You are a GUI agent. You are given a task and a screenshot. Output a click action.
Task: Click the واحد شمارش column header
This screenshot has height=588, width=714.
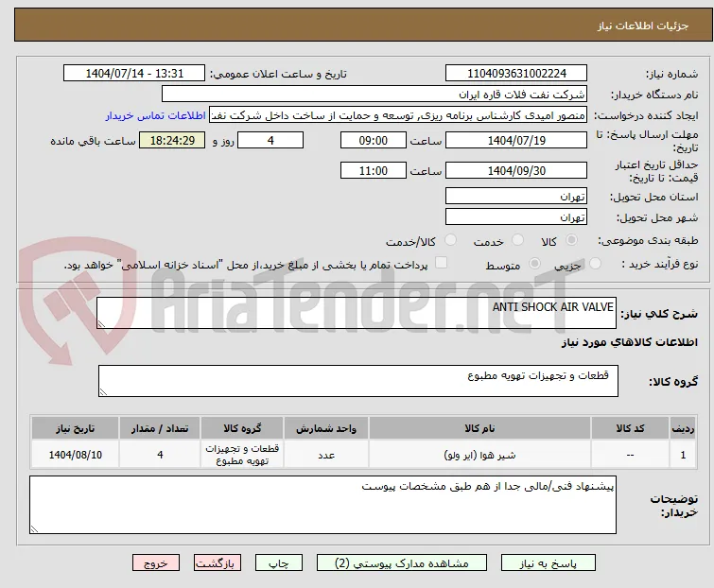pyautogui.click(x=326, y=428)
